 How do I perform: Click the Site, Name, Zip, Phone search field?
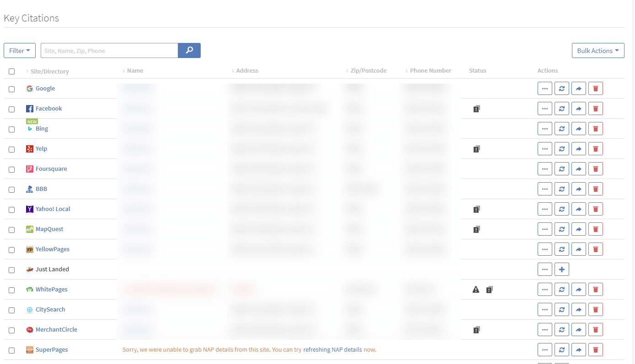pyautogui.click(x=109, y=51)
